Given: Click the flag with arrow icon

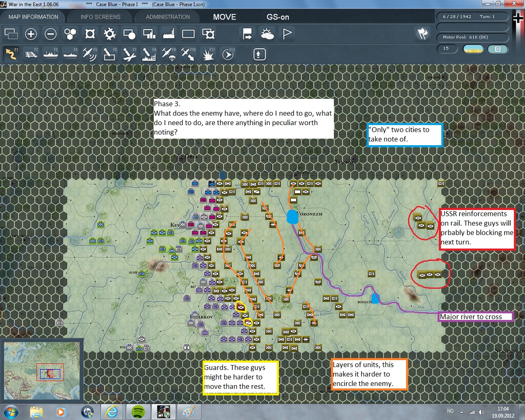Looking at the screenshot, I should click(247, 34).
